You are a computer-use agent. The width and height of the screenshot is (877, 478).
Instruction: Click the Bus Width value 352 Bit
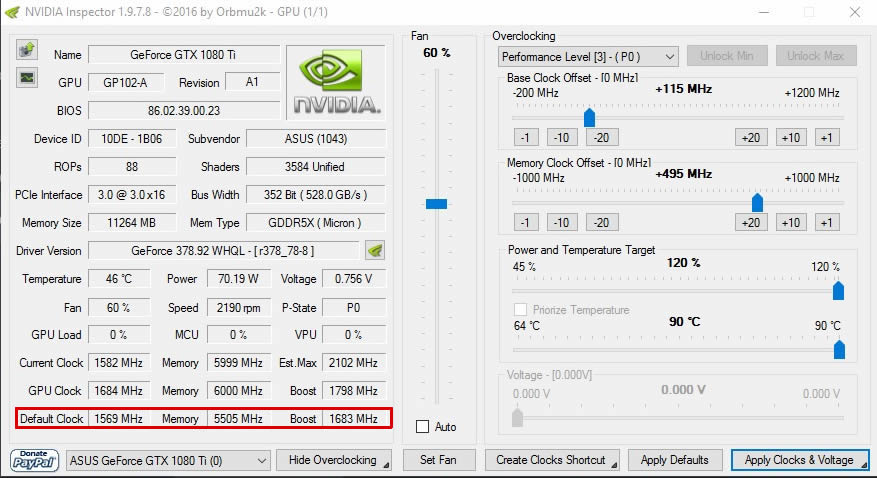[x=316, y=195]
